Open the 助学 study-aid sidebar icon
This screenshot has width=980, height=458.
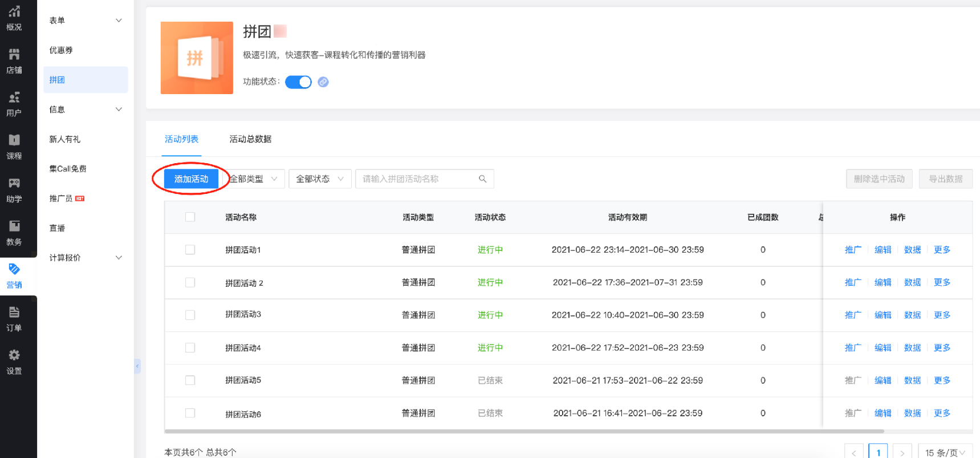[x=14, y=190]
